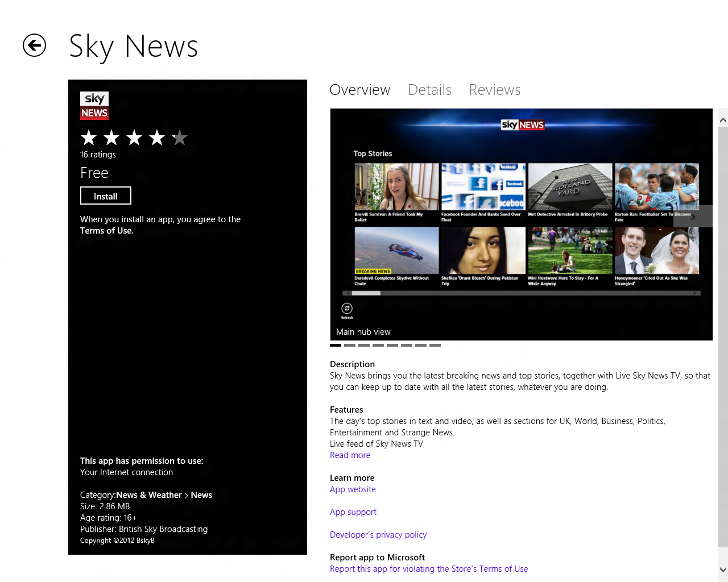Click the first rating star

tap(89, 138)
